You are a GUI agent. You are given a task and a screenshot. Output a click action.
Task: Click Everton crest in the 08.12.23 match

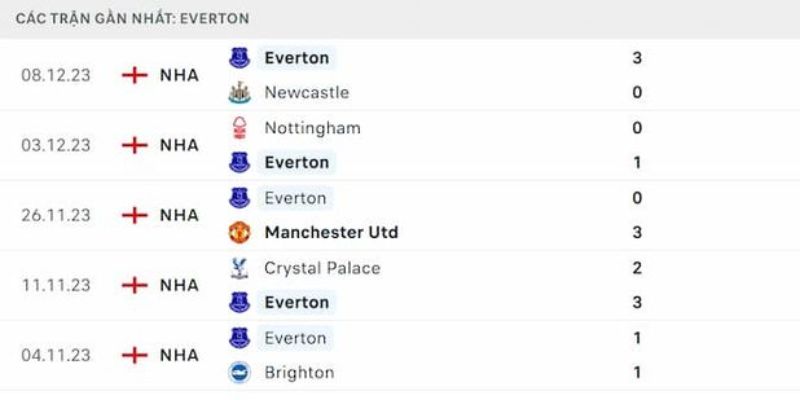point(239,58)
